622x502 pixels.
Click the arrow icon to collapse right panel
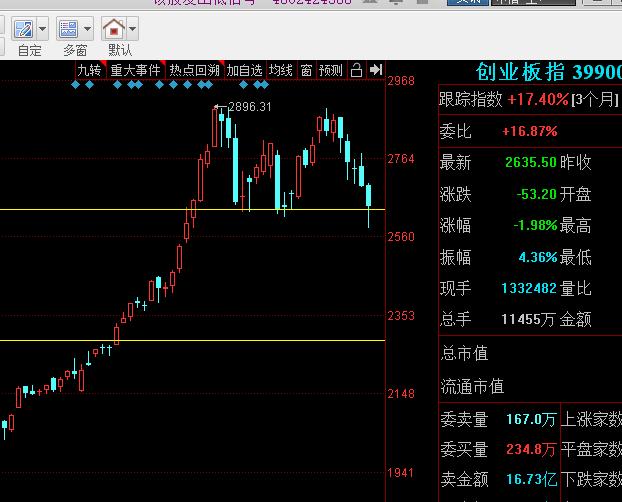coord(376,70)
